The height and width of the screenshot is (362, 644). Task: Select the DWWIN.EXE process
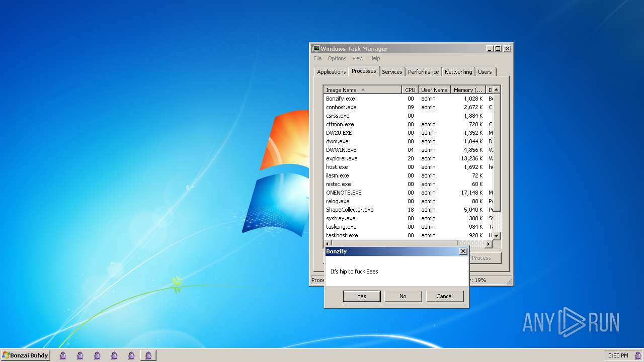pyautogui.click(x=408, y=150)
